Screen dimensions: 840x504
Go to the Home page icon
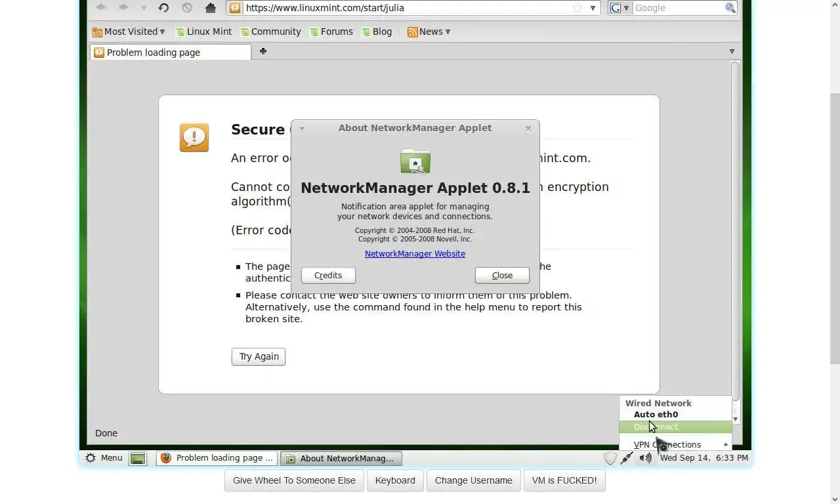point(211,8)
